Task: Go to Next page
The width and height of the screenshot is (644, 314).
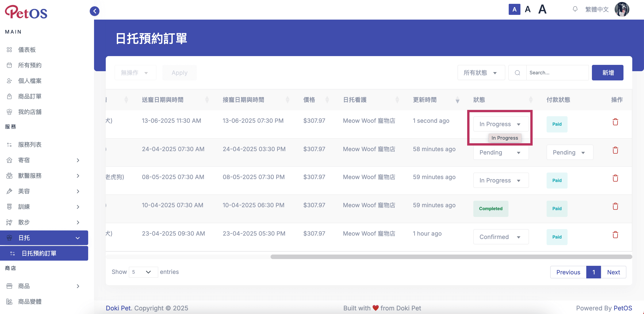Action: pyautogui.click(x=613, y=272)
